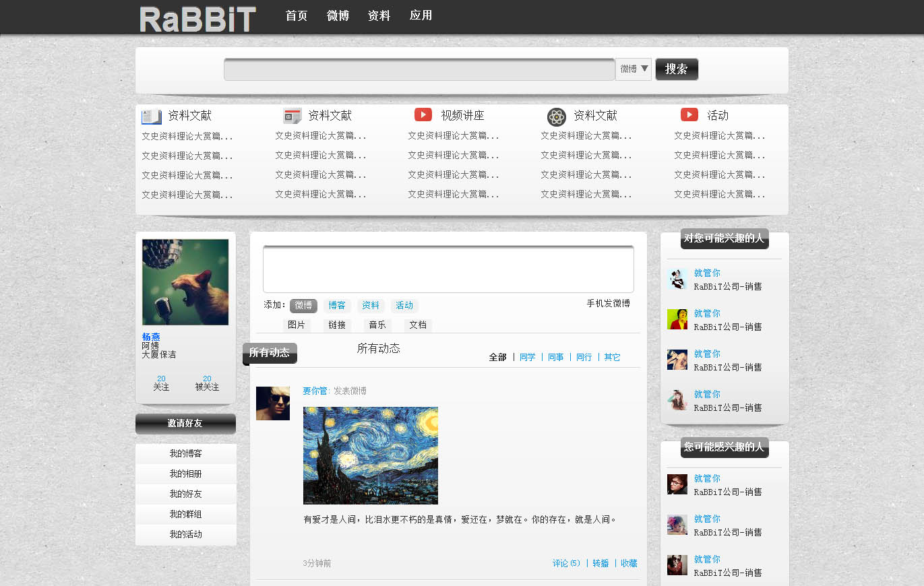The image size is (924, 586).
Task: Select the 资料 add-type pill
Action: [x=371, y=306]
